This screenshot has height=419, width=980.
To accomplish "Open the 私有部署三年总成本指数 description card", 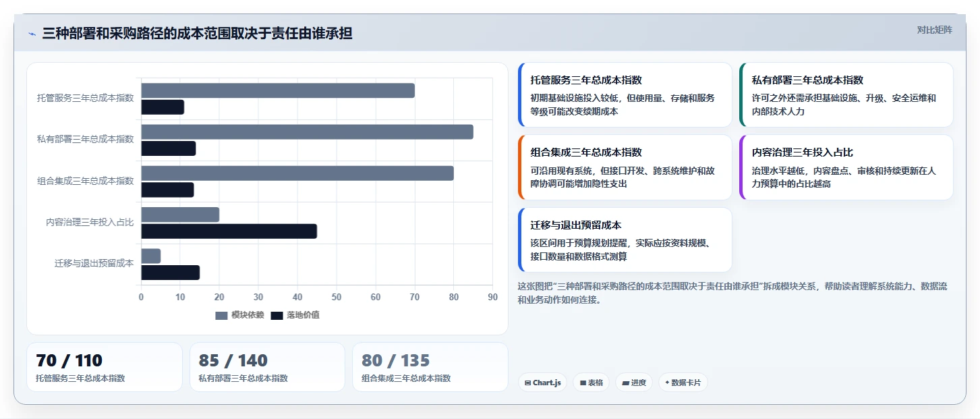I will click(x=846, y=95).
